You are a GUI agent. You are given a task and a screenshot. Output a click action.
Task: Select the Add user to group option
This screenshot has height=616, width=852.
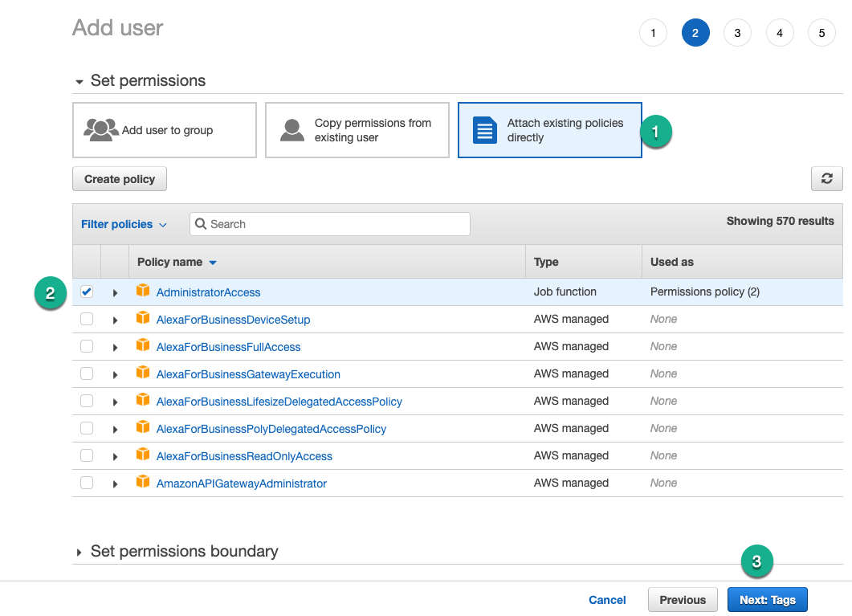pyautogui.click(x=165, y=130)
